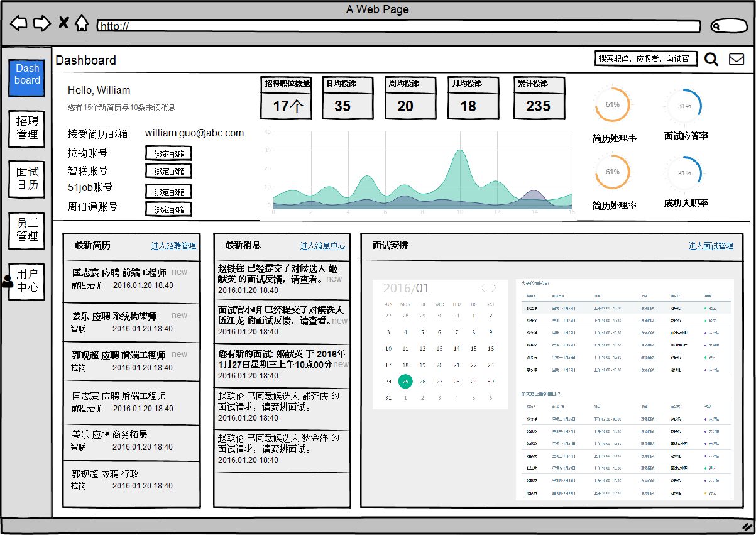Click the 进入面试管理 link
This screenshot has width=756, height=535.
(x=711, y=246)
